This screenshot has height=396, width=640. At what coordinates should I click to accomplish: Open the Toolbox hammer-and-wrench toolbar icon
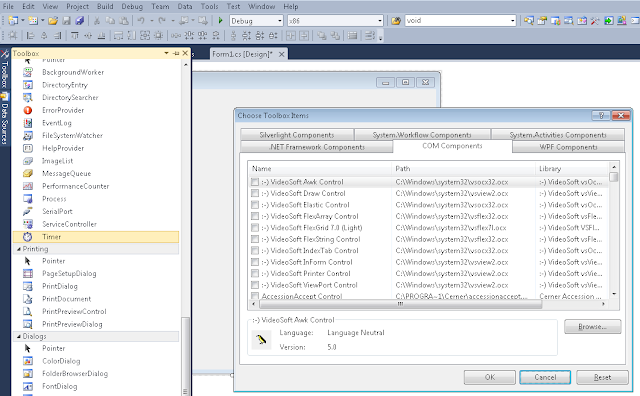[595, 20]
